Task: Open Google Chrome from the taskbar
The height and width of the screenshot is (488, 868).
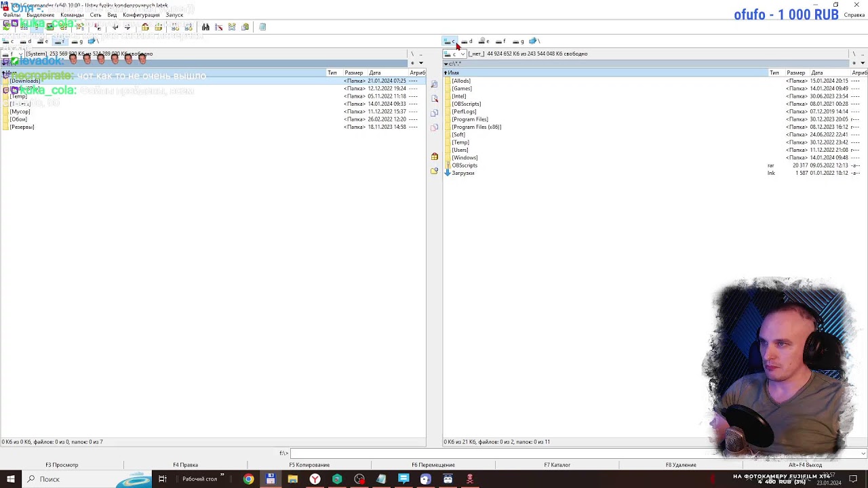Action: pyautogui.click(x=249, y=479)
